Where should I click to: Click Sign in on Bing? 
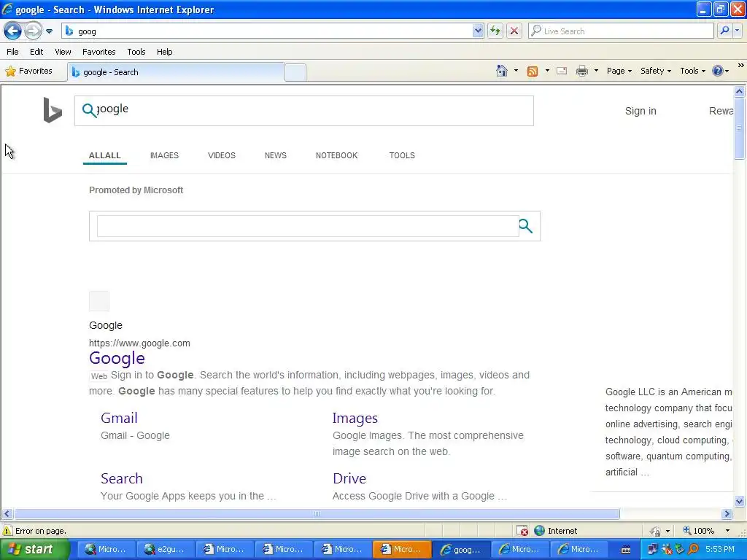click(x=640, y=111)
